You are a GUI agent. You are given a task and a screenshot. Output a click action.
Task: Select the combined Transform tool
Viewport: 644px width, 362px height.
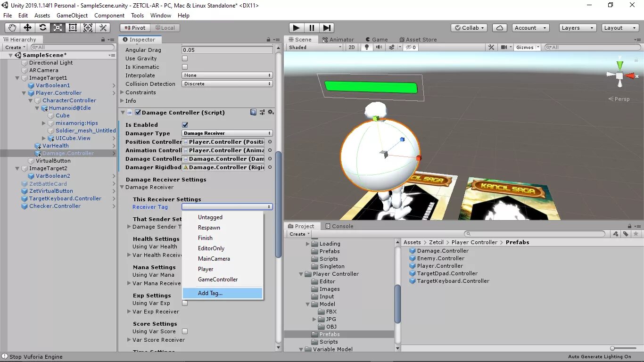[x=88, y=28]
